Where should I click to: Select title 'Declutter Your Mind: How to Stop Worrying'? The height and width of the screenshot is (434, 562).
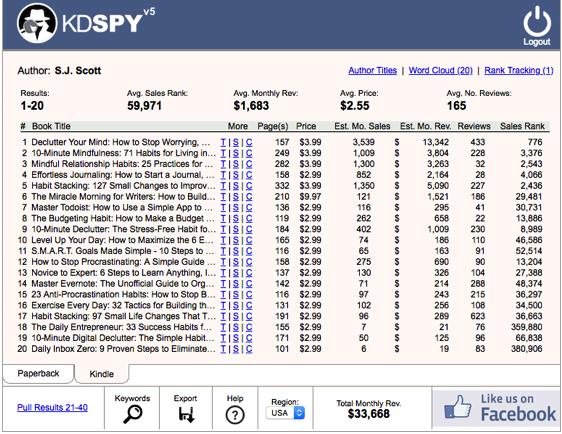(x=120, y=142)
